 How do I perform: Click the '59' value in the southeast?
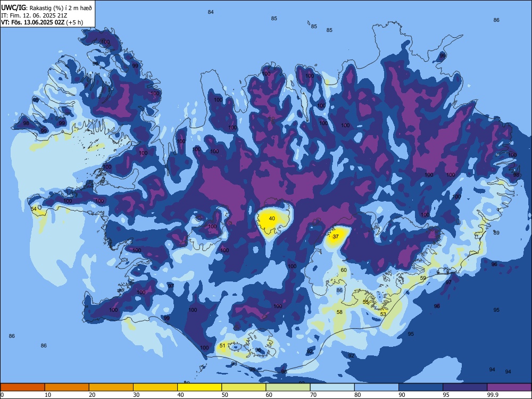click(x=423, y=278)
